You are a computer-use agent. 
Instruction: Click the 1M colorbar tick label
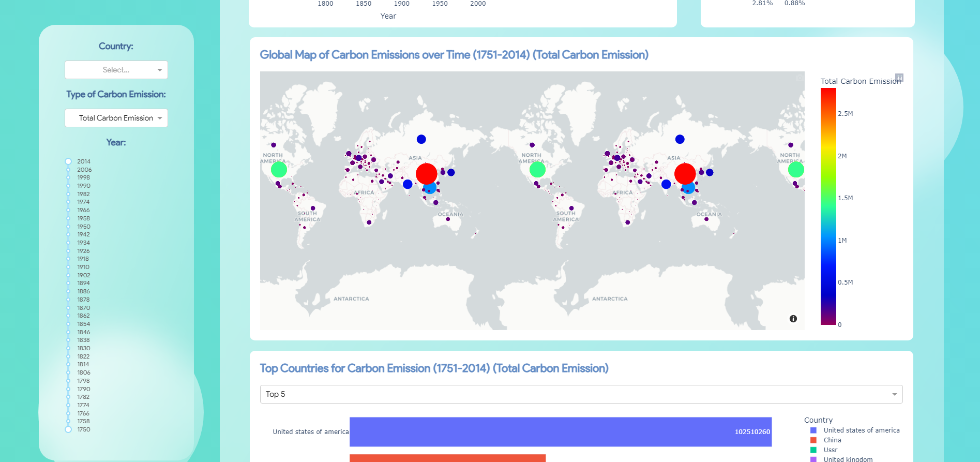(x=842, y=241)
